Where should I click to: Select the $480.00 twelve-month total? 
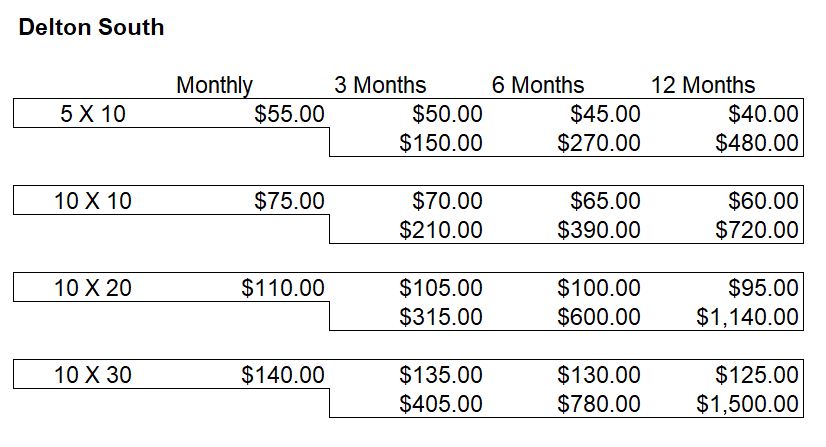tap(757, 143)
